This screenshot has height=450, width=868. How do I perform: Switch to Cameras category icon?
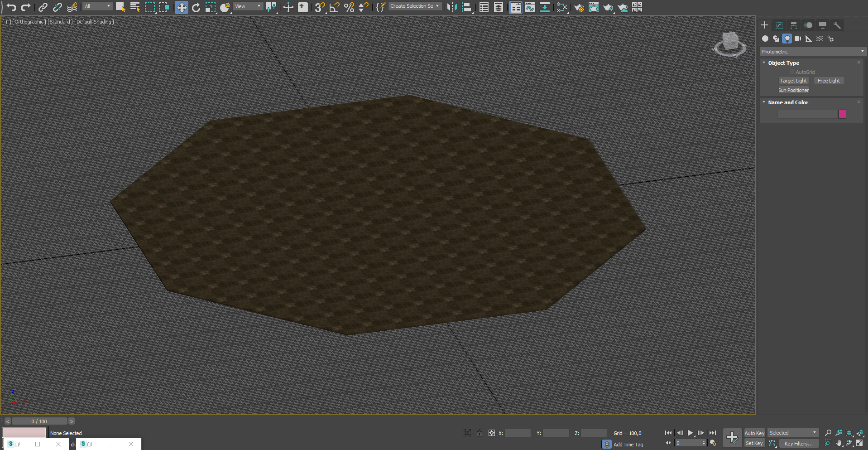[x=798, y=39]
